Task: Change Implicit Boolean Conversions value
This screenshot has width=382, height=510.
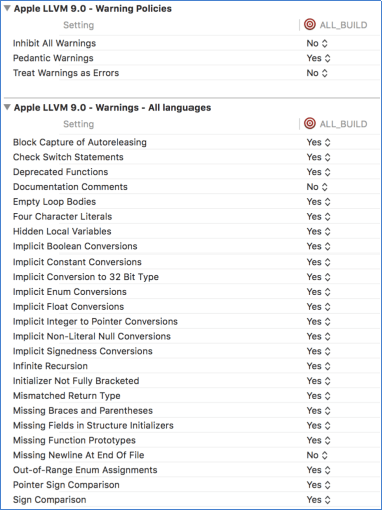Action: [318, 246]
